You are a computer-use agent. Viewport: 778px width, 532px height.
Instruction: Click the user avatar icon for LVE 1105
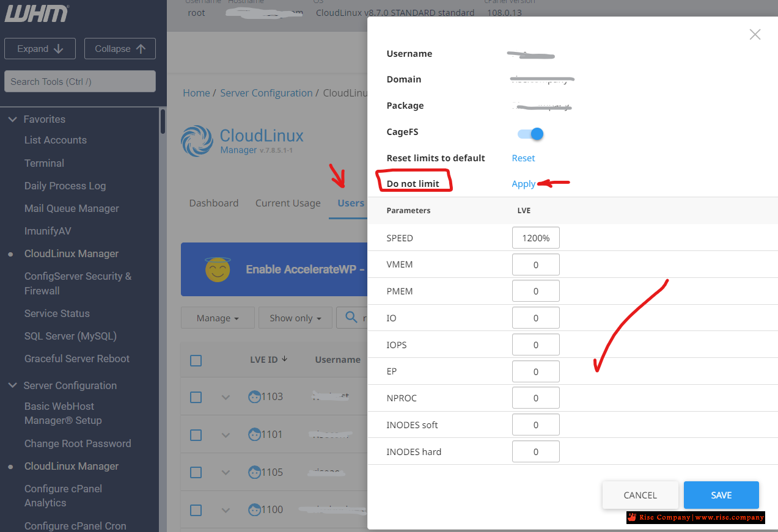254,472
